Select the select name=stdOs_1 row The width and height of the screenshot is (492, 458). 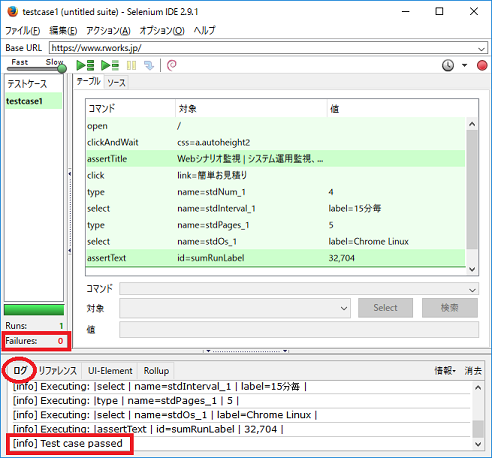pos(275,241)
